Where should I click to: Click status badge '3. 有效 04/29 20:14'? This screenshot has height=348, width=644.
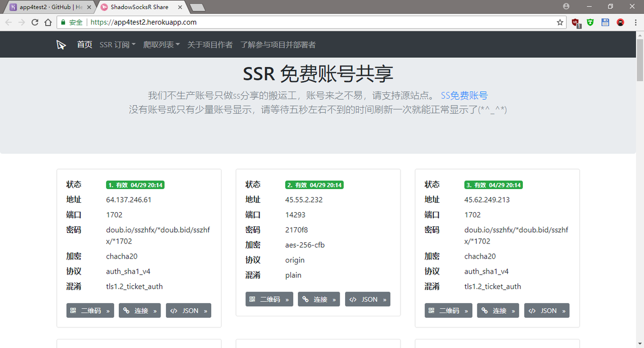tap(494, 185)
